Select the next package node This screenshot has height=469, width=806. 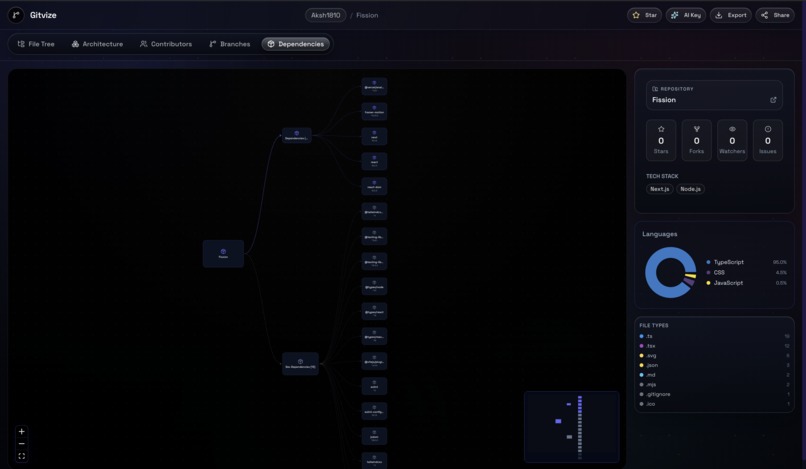coord(374,136)
